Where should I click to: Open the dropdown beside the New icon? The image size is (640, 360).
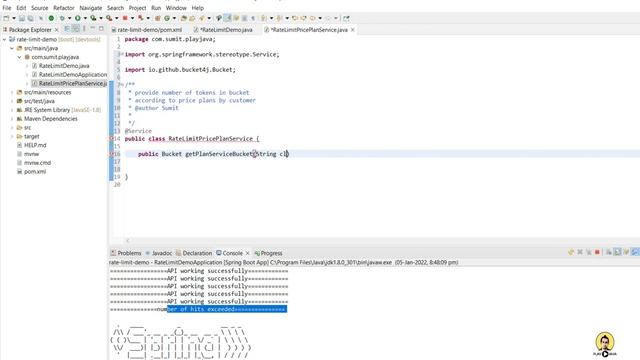(13, 18)
